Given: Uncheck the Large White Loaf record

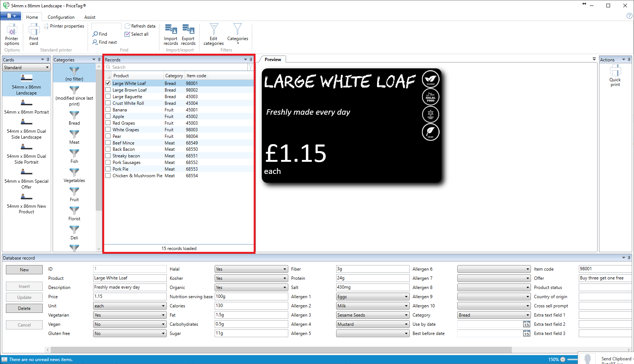Looking at the screenshot, I should click(108, 83).
